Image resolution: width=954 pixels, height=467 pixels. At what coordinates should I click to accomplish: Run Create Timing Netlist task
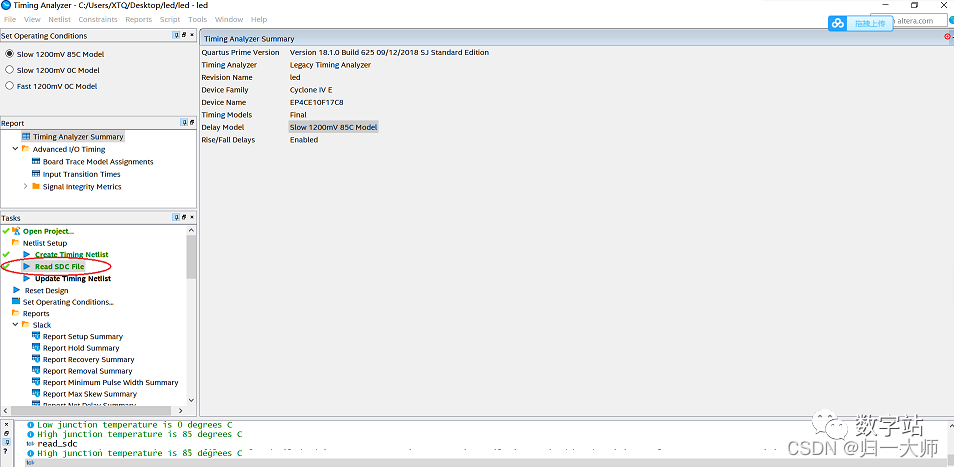click(x=72, y=255)
